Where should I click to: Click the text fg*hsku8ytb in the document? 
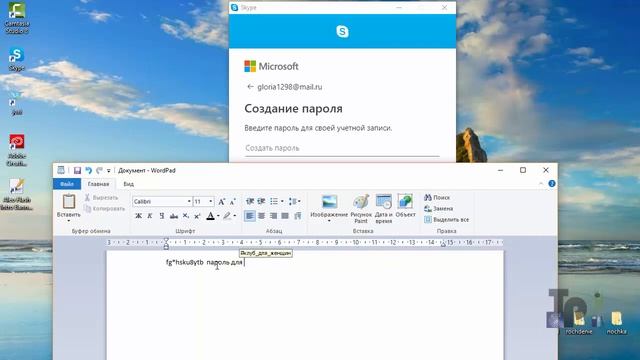[x=184, y=262]
